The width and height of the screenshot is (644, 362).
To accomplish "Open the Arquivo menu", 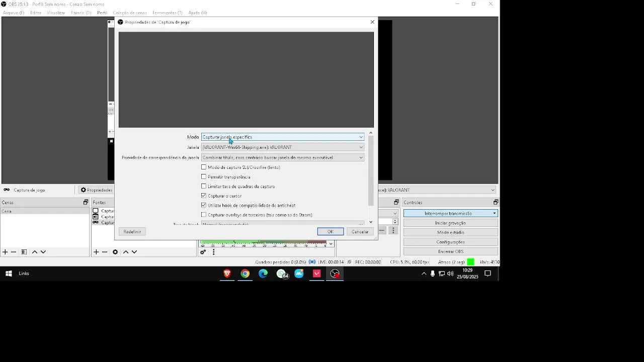I will tap(14, 13).
